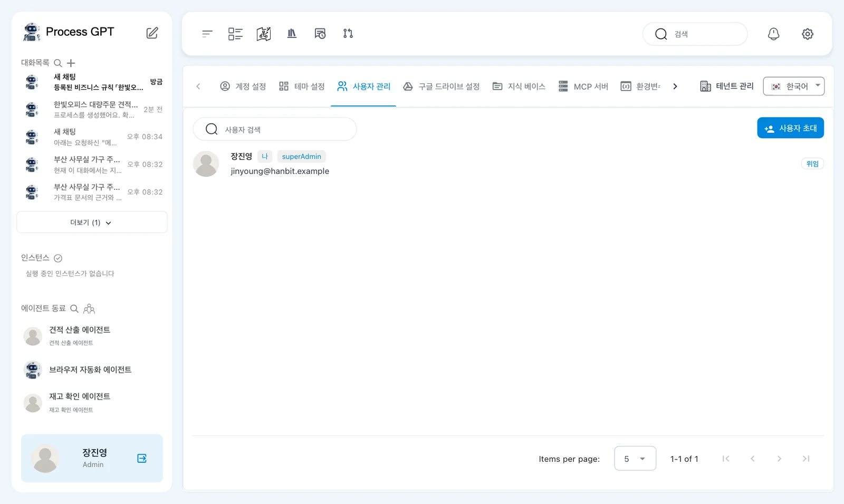Open the library books icon in toolbar
This screenshot has height=504, width=844.
coord(292,34)
